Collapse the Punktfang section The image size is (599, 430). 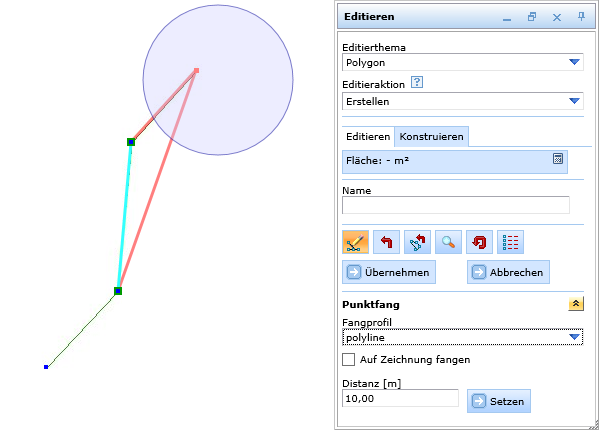[576, 304]
